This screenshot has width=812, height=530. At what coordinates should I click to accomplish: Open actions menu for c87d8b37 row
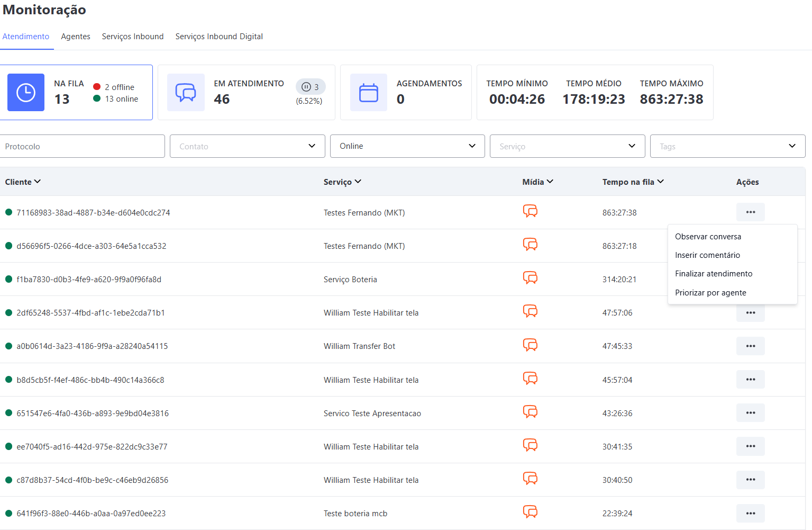tap(751, 479)
